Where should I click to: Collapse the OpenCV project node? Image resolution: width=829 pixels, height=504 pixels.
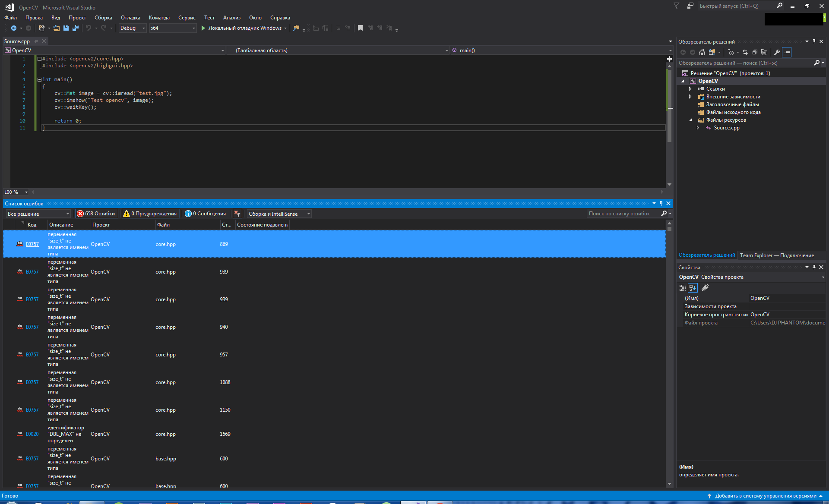683,81
